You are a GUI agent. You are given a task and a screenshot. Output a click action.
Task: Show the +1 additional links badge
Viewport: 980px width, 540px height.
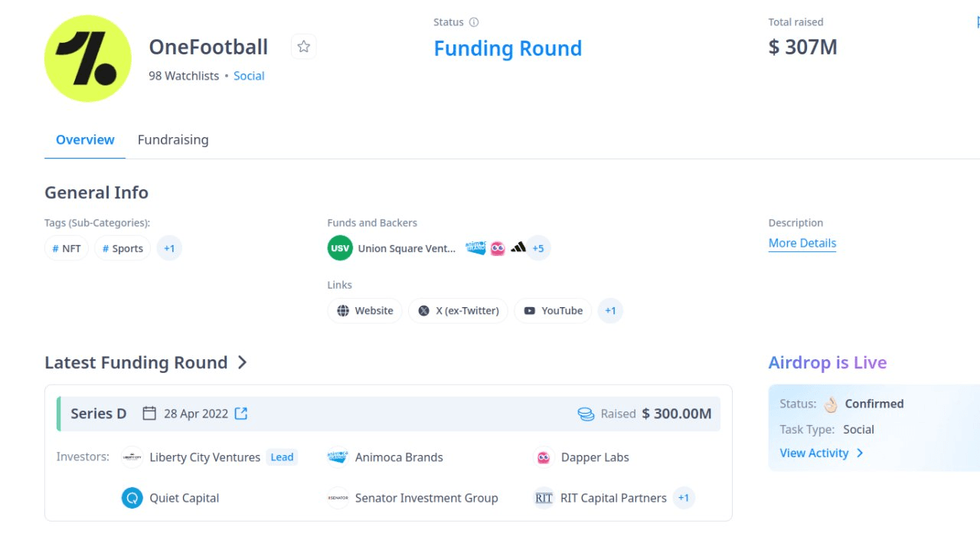[x=610, y=310]
